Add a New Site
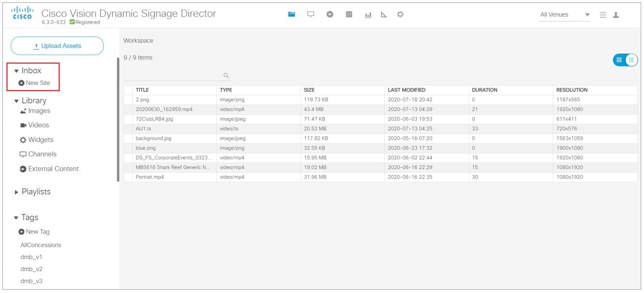The width and height of the screenshot is (644, 293). point(34,83)
